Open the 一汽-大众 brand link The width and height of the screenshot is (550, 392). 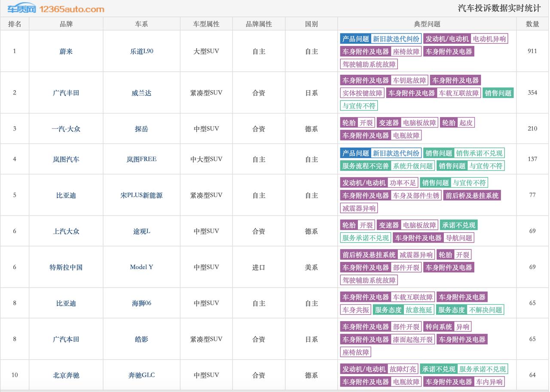tap(66, 129)
